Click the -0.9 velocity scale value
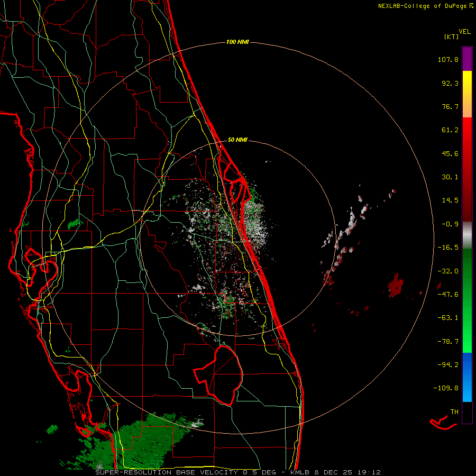 [x=450, y=224]
